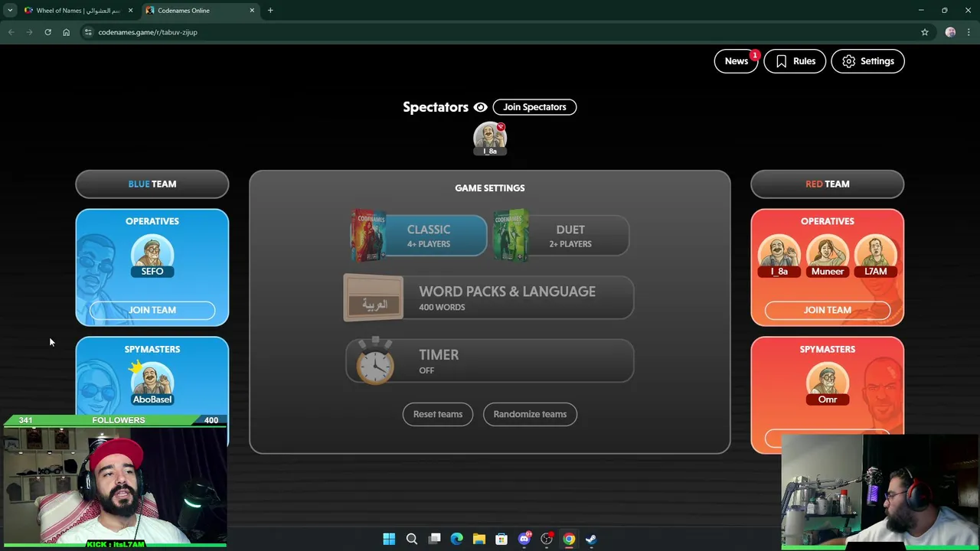Click the SEFO player avatar
Viewport: 980px width, 551px height.
152,256
